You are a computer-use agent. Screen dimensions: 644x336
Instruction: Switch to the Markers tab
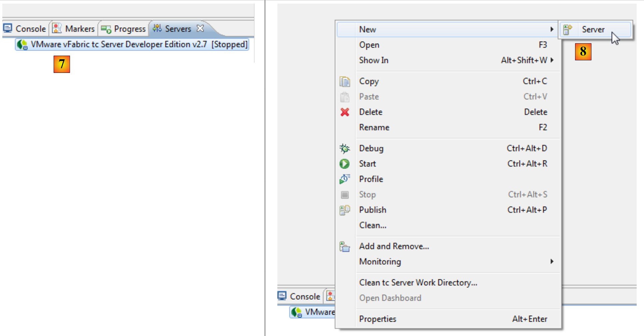tap(74, 29)
